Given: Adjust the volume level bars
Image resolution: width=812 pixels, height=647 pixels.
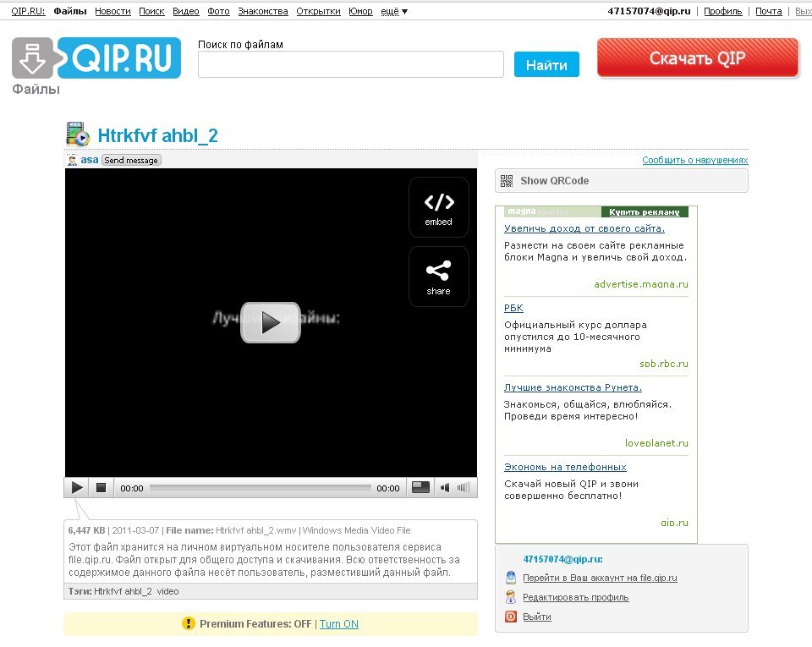Looking at the screenshot, I should pos(464,488).
